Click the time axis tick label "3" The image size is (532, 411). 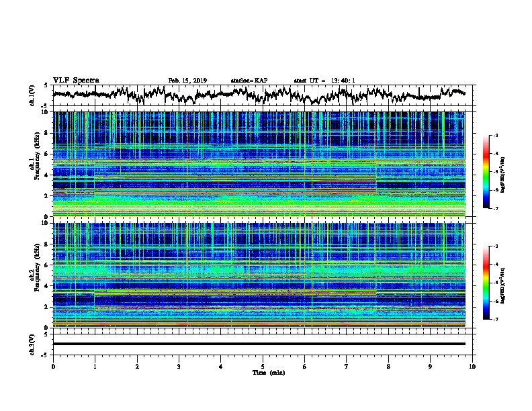(x=179, y=367)
